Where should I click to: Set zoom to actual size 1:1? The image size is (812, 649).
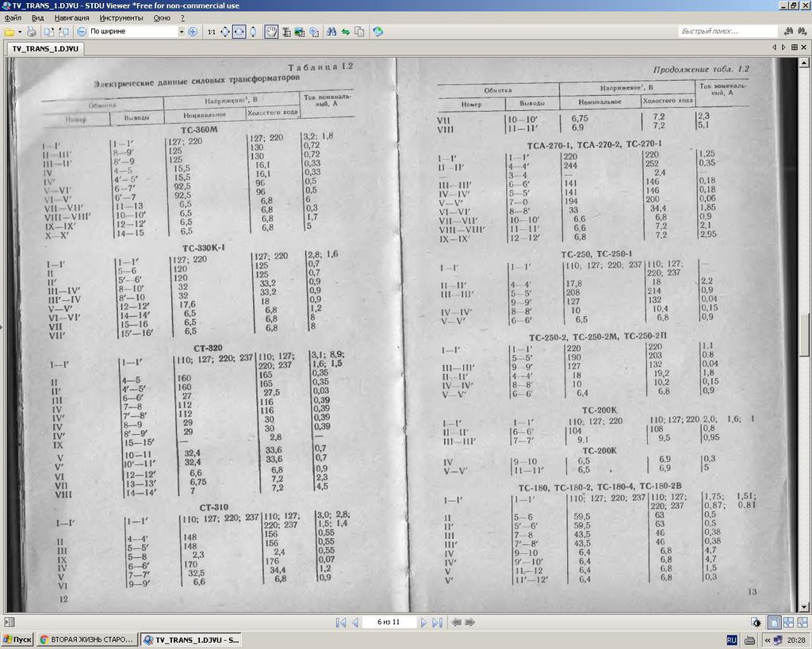tap(211, 32)
